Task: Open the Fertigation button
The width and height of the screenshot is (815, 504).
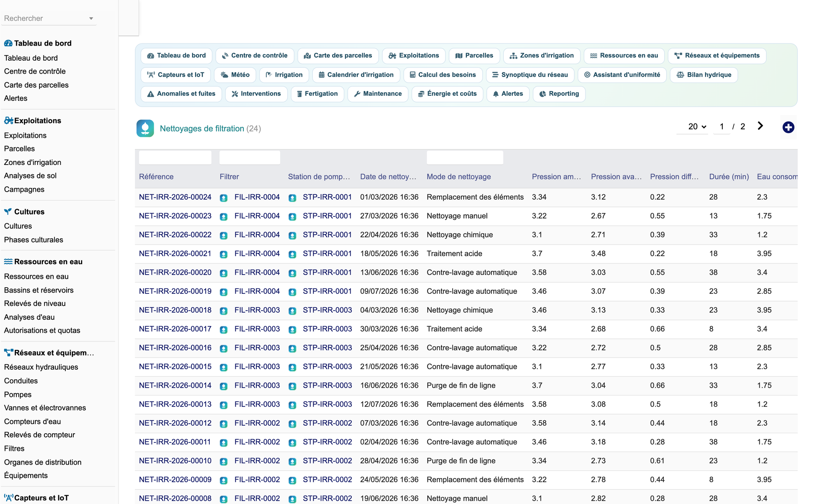Action: (x=317, y=94)
